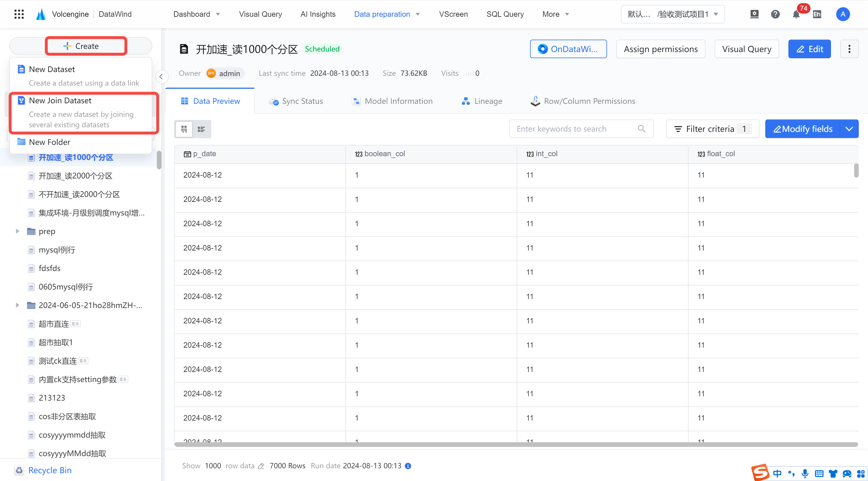Select dataset cos非分区表抽取

pyautogui.click(x=67, y=416)
